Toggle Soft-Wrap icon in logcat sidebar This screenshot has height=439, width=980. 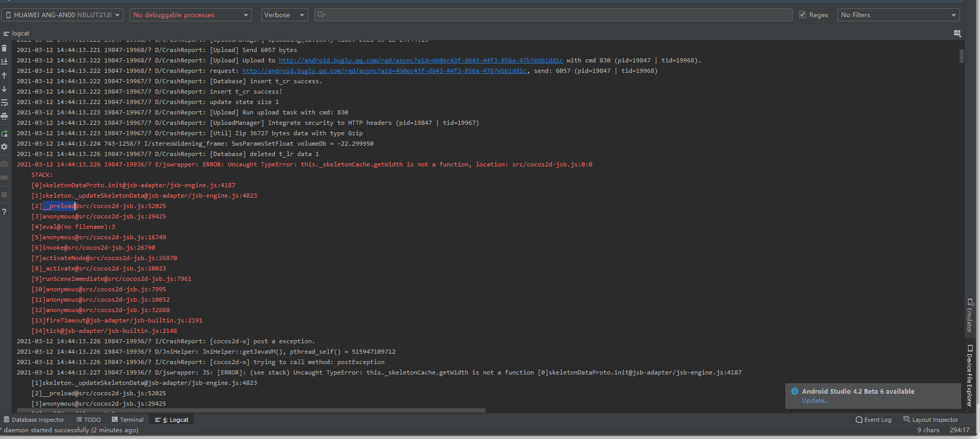pyautogui.click(x=4, y=102)
